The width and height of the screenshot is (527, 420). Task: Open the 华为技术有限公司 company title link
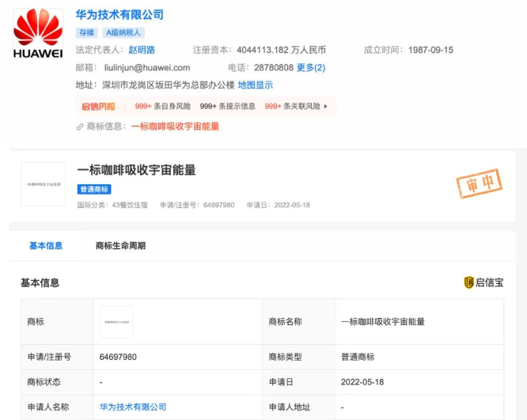(119, 15)
